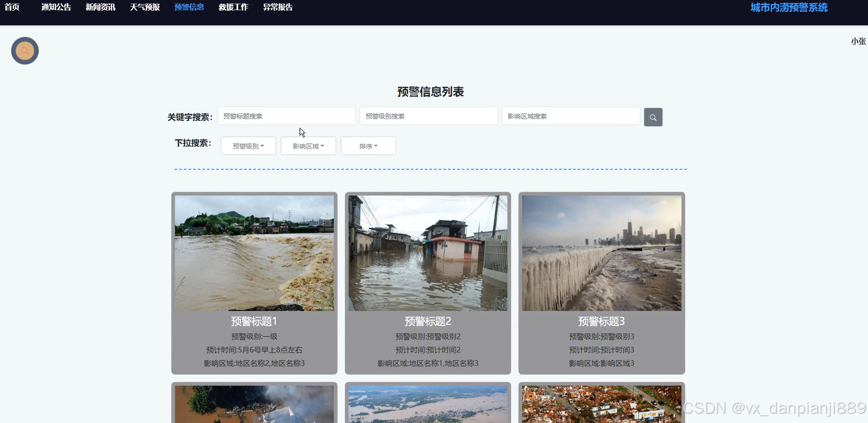Click text 影响区域:地区名称1,地区名称3
Screen dimensions: 868x423
pos(428,364)
